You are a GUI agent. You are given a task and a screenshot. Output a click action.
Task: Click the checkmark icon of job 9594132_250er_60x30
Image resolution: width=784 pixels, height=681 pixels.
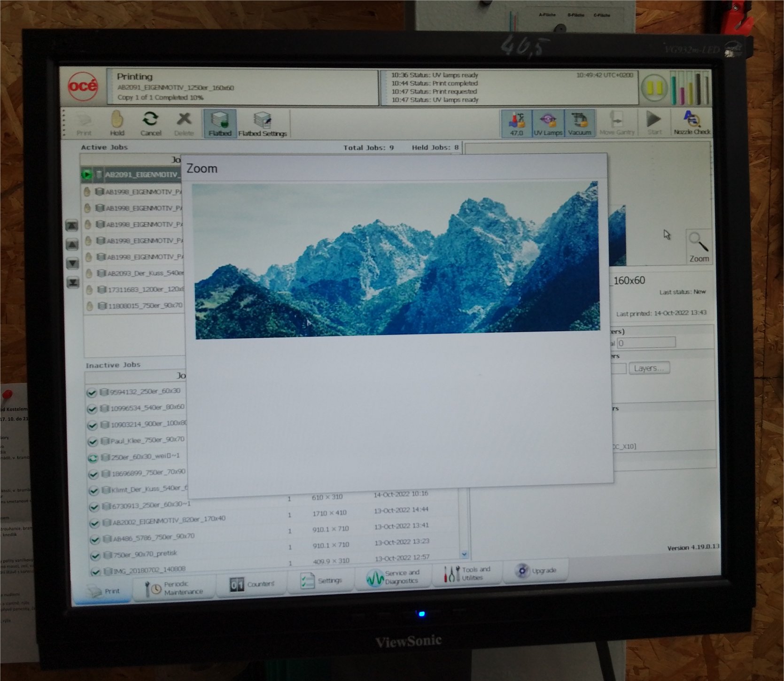[x=92, y=393]
